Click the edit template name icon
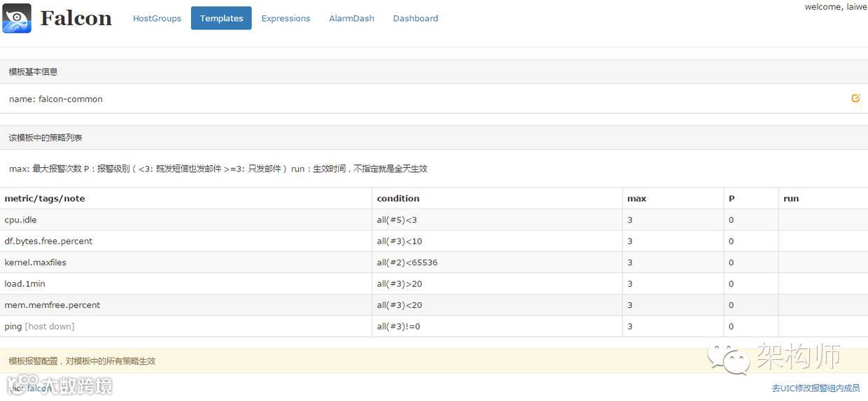 click(855, 98)
